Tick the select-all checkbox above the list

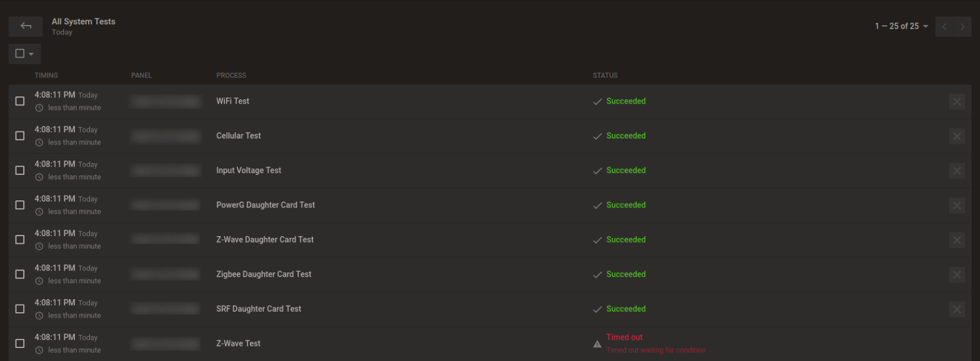pos(20,54)
